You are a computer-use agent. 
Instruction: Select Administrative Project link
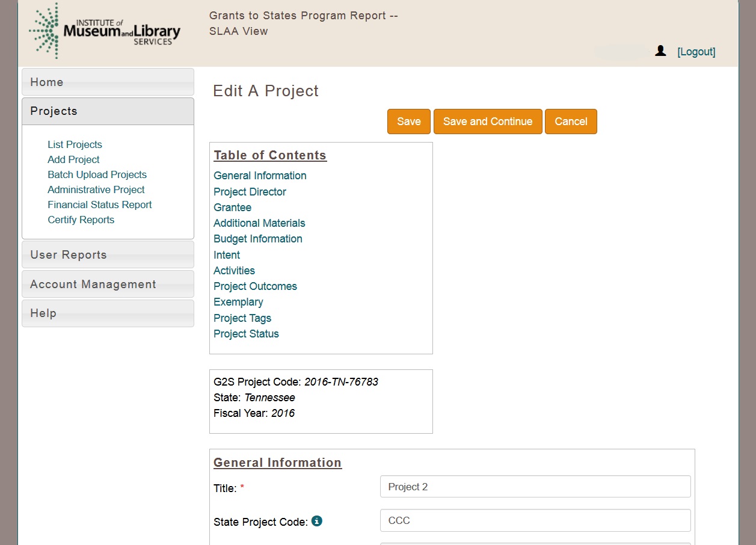pos(96,189)
